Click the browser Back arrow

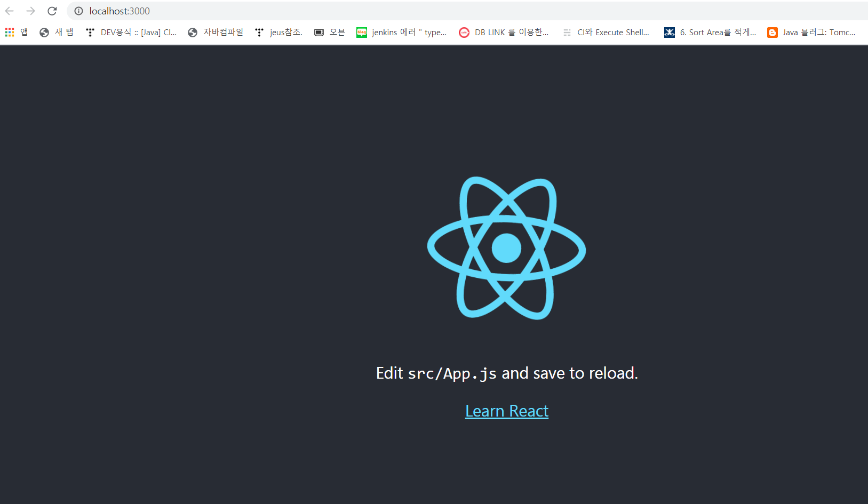pyautogui.click(x=10, y=11)
